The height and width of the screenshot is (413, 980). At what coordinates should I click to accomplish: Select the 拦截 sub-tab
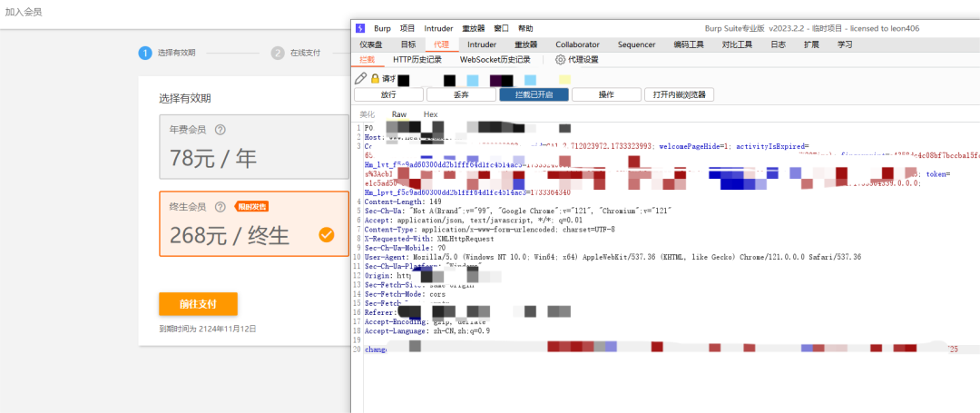367,60
